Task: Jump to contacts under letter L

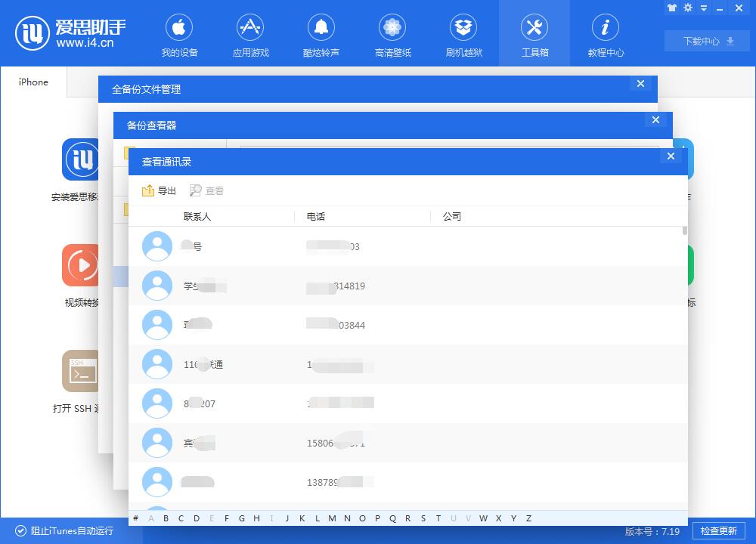Action: [318, 518]
